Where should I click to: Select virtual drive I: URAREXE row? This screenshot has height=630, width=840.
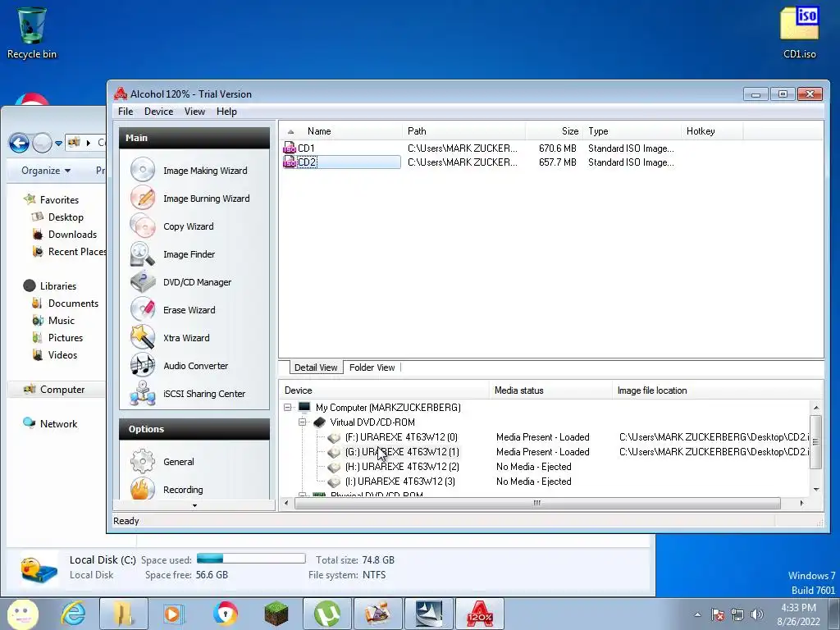(399, 482)
